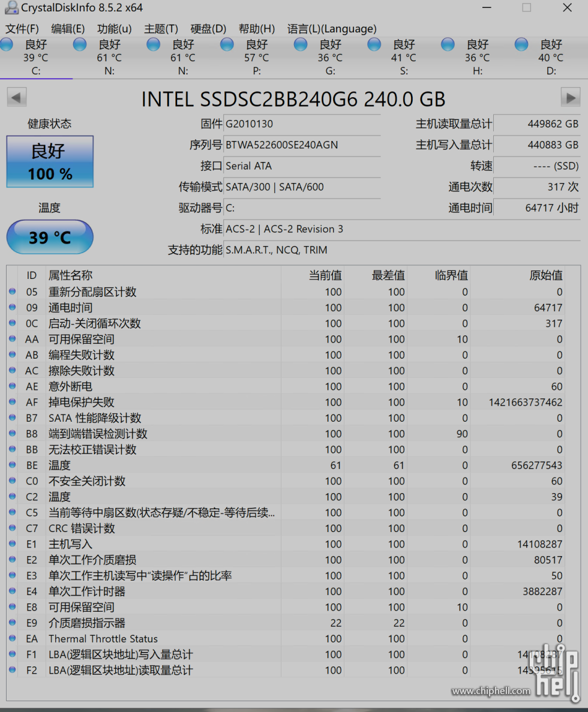Click the firmware field G2010130
The height and width of the screenshot is (712, 588).
[302, 124]
